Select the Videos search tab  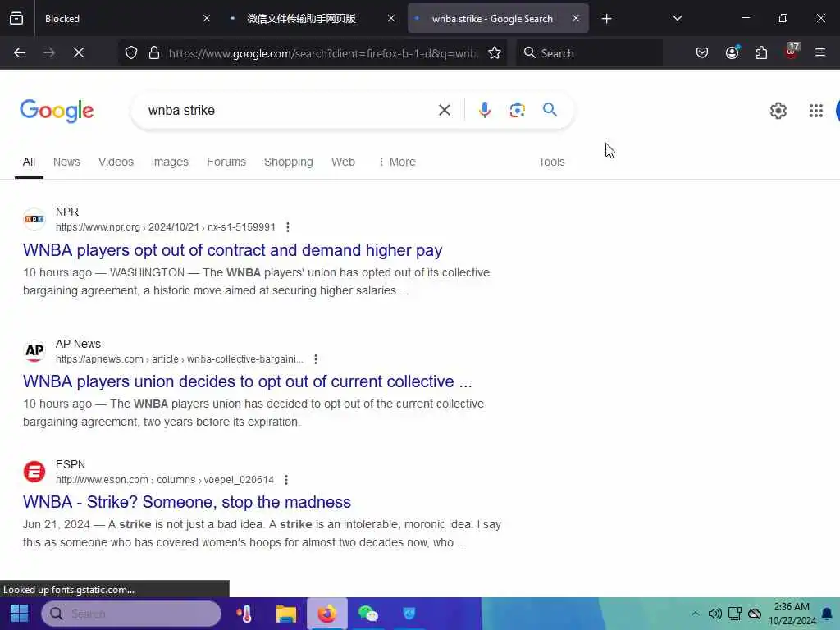[x=116, y=162]
